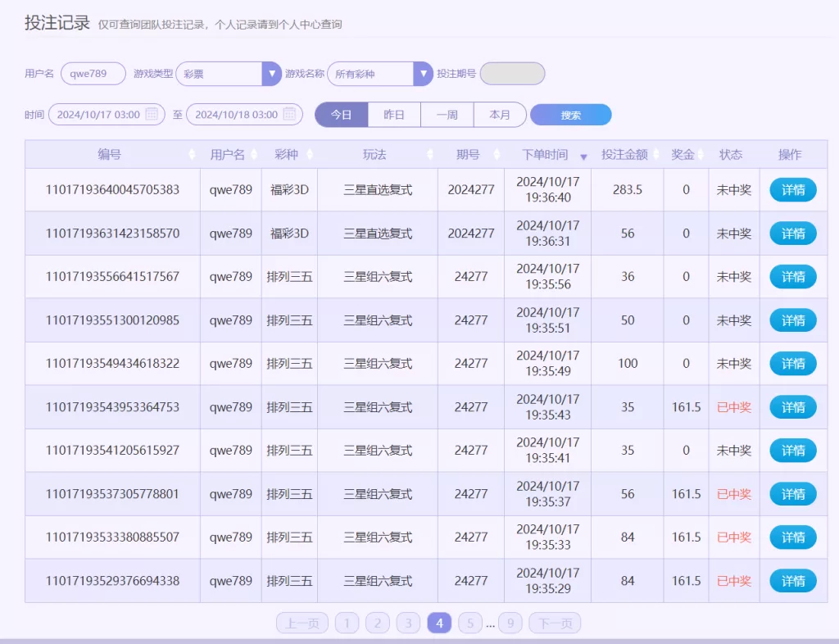Open 详情 for order 11017193640045705383

[793, 190]
